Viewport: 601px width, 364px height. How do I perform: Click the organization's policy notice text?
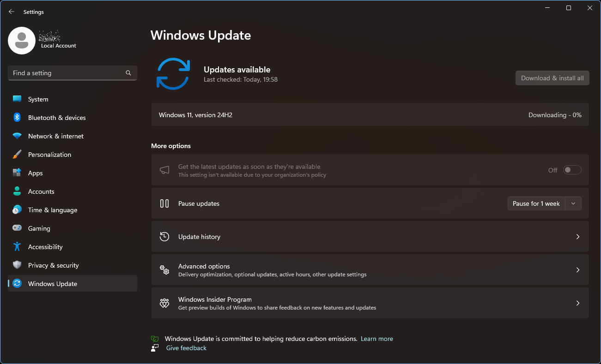pos(252,175)
